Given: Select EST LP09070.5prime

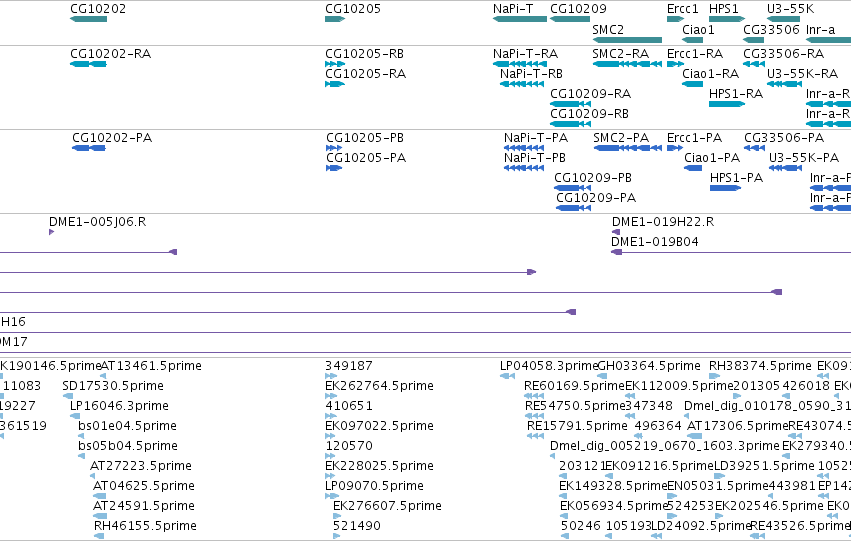Looking at the screenshot, I should click(x=330, y=497).
